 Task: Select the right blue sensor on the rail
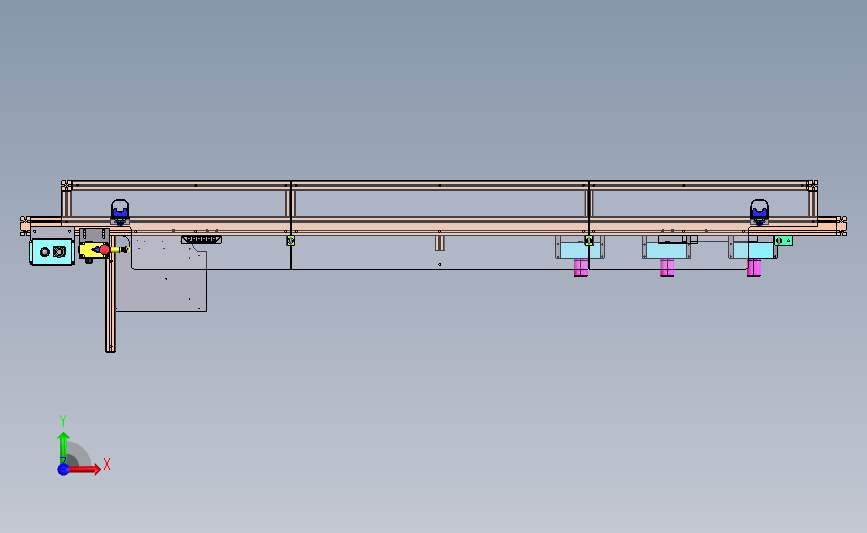tap(759, 212)
